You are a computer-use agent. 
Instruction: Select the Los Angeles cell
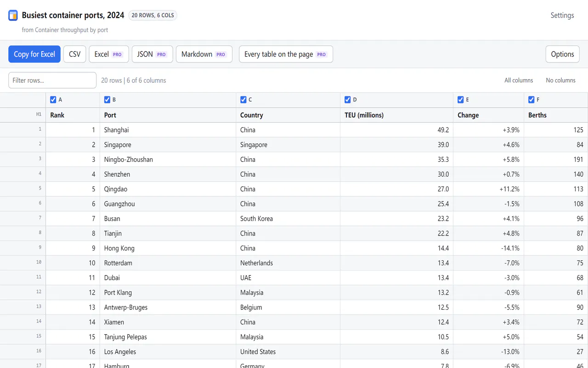click(x=168, y=351)
